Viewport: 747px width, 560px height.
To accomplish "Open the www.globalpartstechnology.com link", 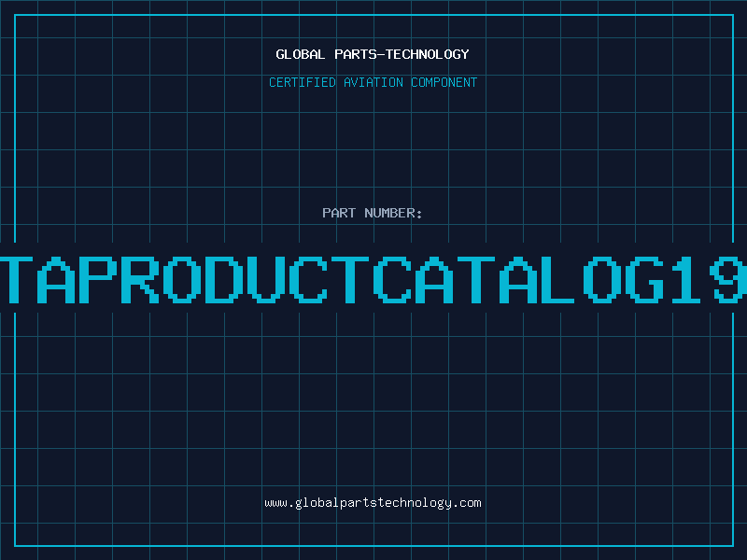I will click(373, 503).
